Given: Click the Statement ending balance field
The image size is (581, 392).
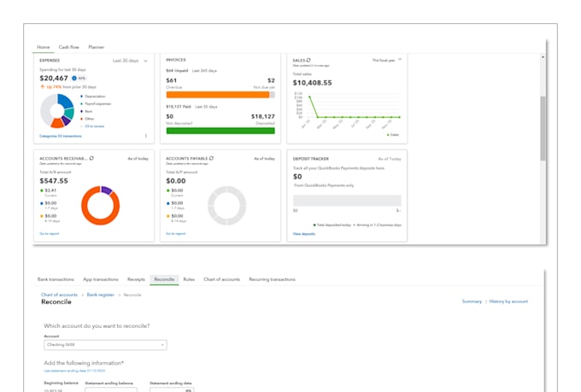Looking at the screenshot, I should pos(111,390).
